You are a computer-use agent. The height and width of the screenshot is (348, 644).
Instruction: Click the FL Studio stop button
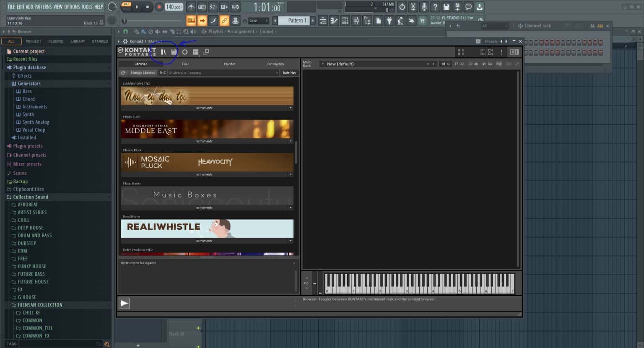(148, 7)
